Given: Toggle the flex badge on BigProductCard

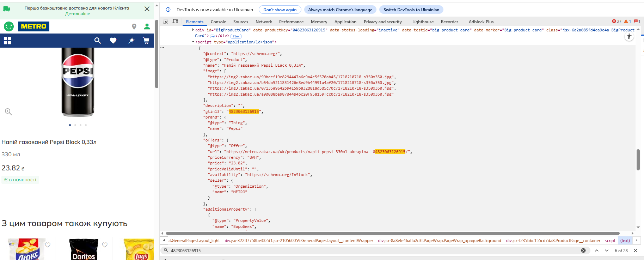Looking at the screenshot, I should pos(236,36).
